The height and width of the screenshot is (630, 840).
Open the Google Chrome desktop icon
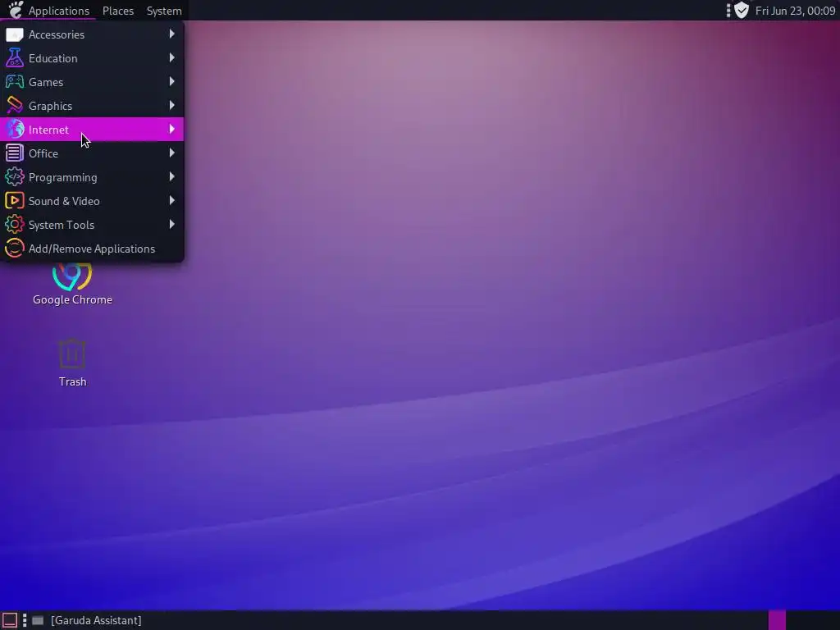tap(72, 276)
